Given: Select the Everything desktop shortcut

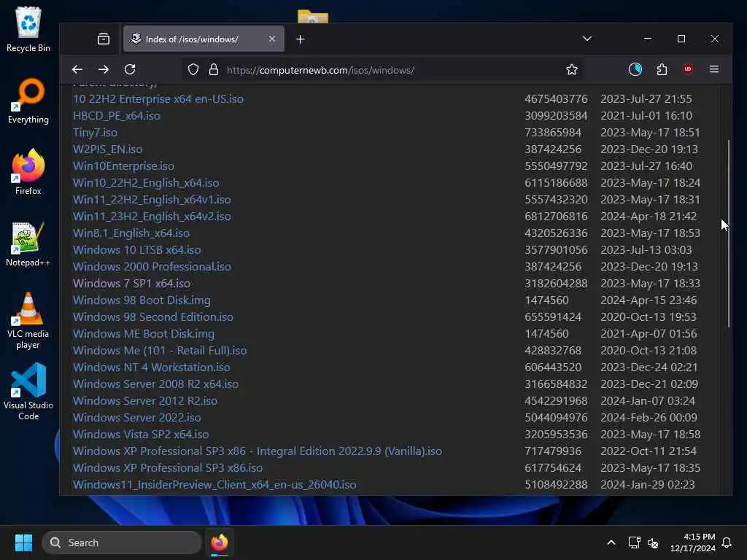Looking at the screenshot, I should tap(28, 101).
